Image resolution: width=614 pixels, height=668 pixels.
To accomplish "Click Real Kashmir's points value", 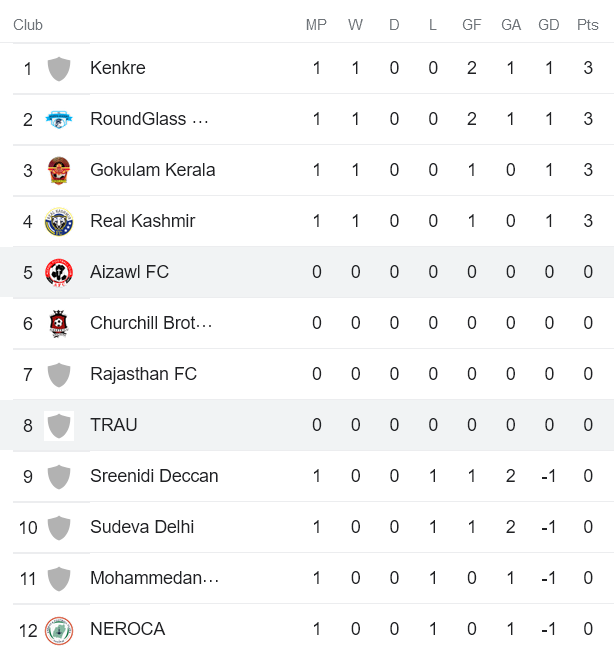I will 588,221.
